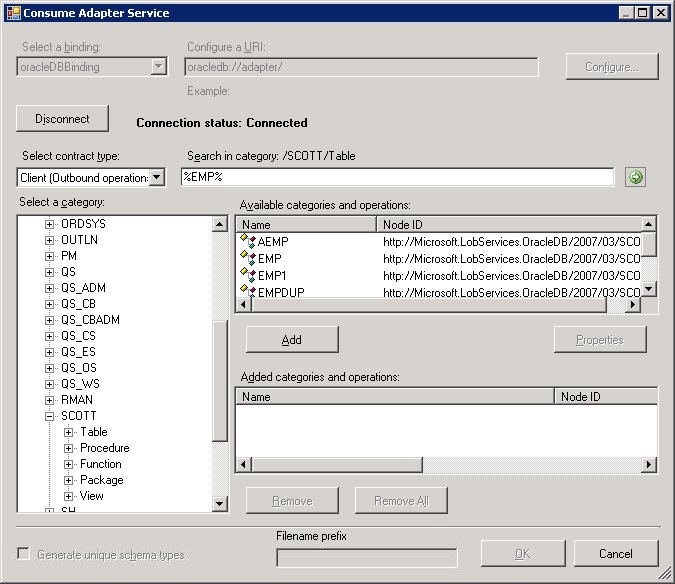Open the contract type dropdown
675x584 pixels.
pos(157,178)
